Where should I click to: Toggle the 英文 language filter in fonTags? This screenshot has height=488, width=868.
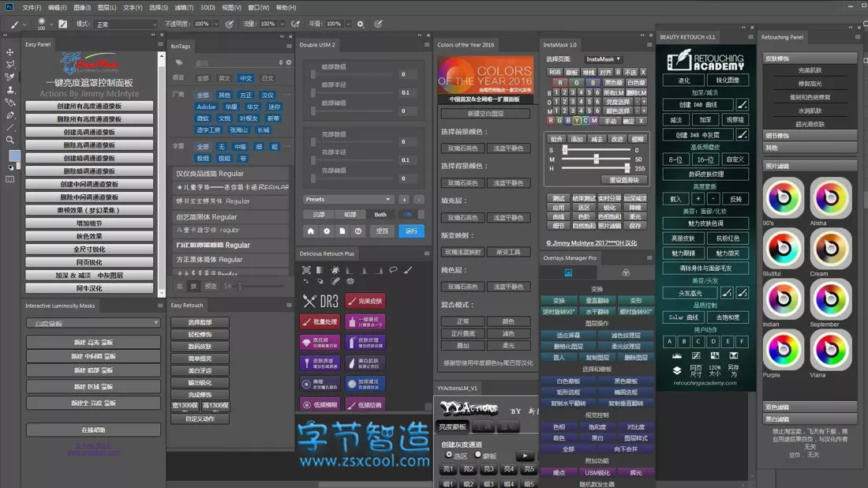coord(224,79)
